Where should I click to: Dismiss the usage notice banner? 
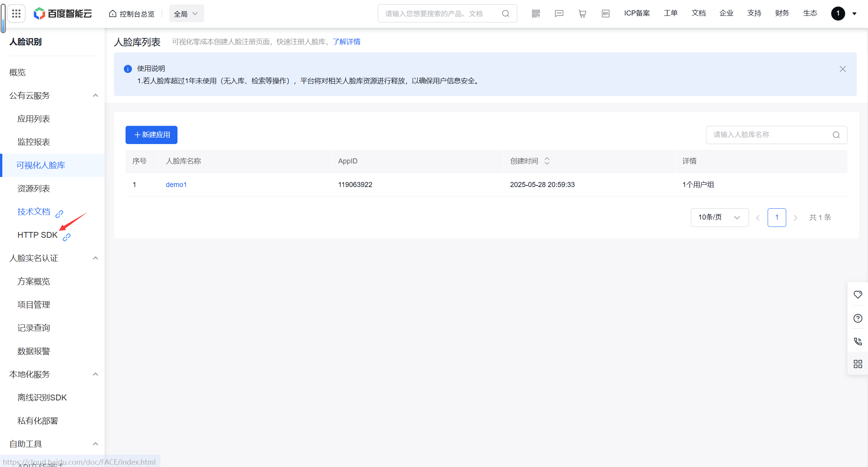point(842,69)
